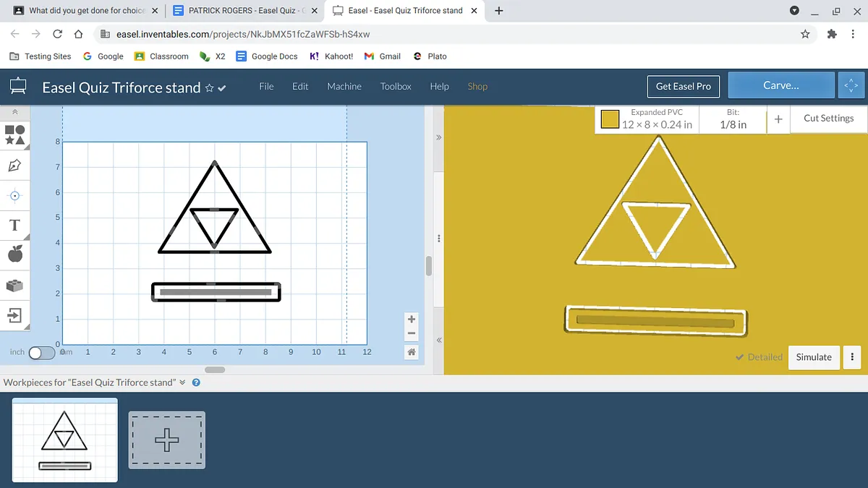Open the Testing Sites bookmark folder
Image resolution: width=868 pixels, height=488 pixels.
click(x=41, y=56)
